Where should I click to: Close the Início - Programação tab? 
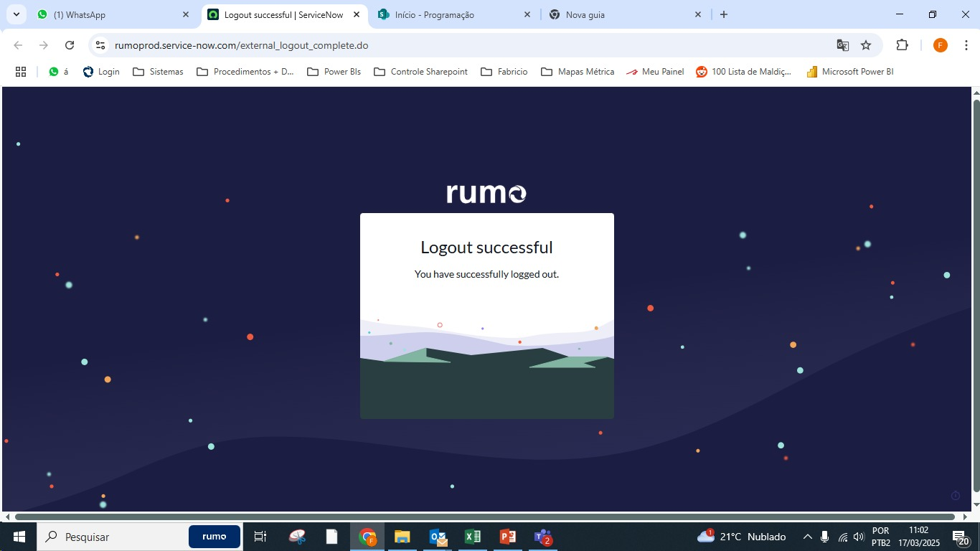click(x=527, y=14)
